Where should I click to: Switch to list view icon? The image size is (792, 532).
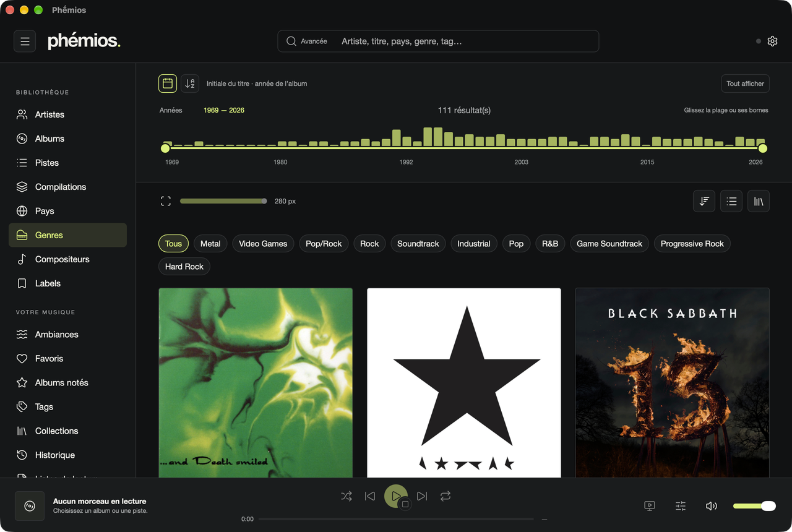pos(731,201)
